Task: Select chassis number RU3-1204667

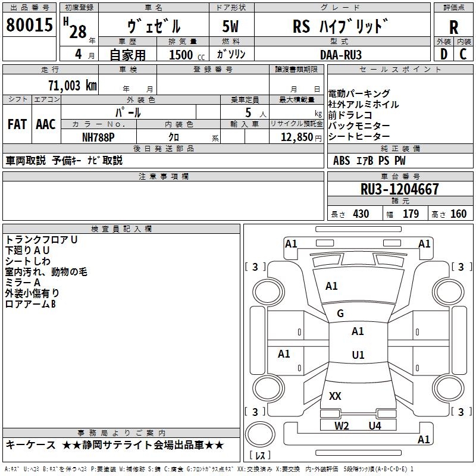Action: pos(400,189)
